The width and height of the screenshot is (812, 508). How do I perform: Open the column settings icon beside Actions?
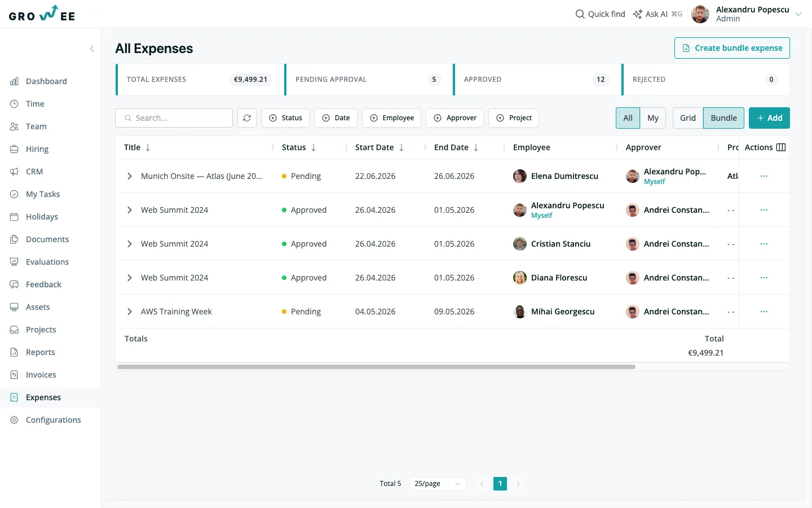click(781, 147)
